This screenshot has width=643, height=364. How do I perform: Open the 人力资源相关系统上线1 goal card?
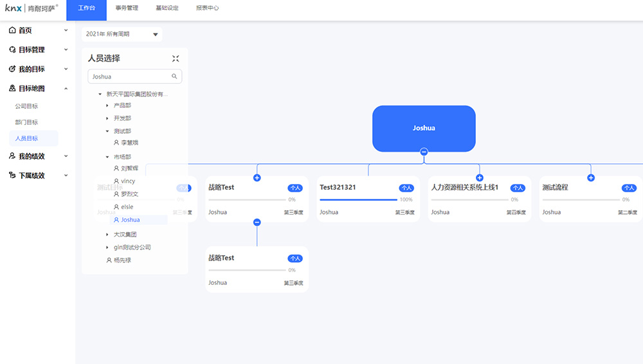click(x=480, y=199)
